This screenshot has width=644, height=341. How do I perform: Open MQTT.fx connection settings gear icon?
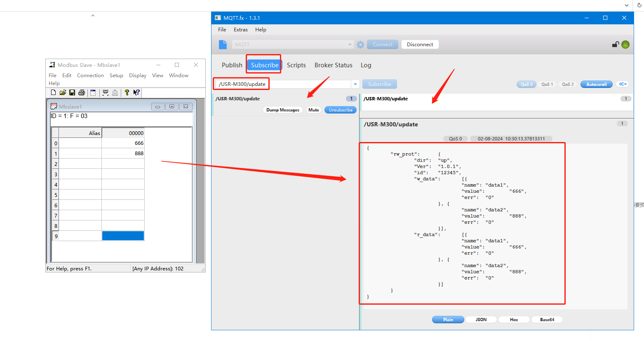[360, 45]
